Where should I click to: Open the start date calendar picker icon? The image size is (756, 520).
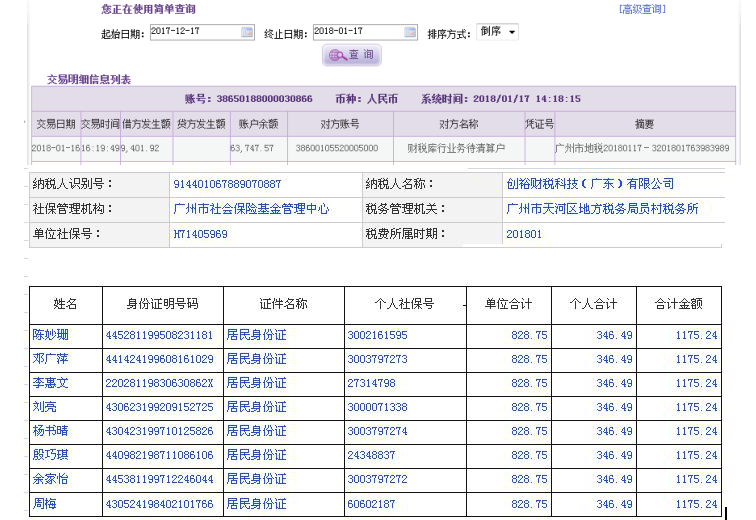[247, 32]
